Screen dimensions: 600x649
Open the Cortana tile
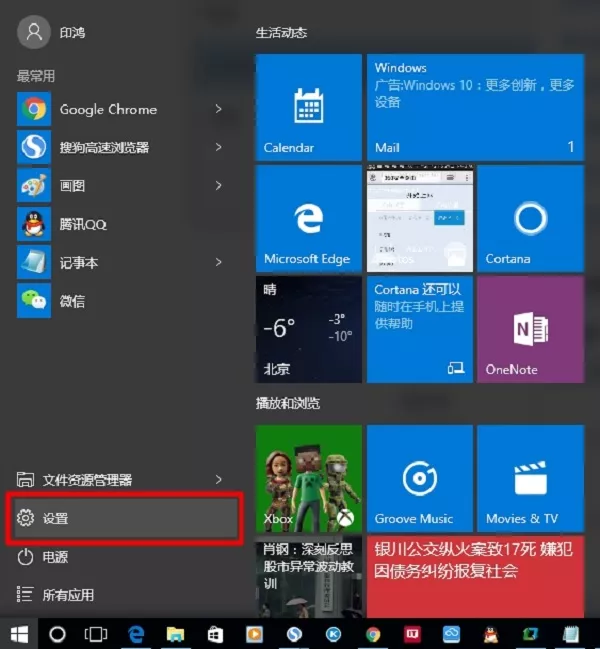[530, 219]
